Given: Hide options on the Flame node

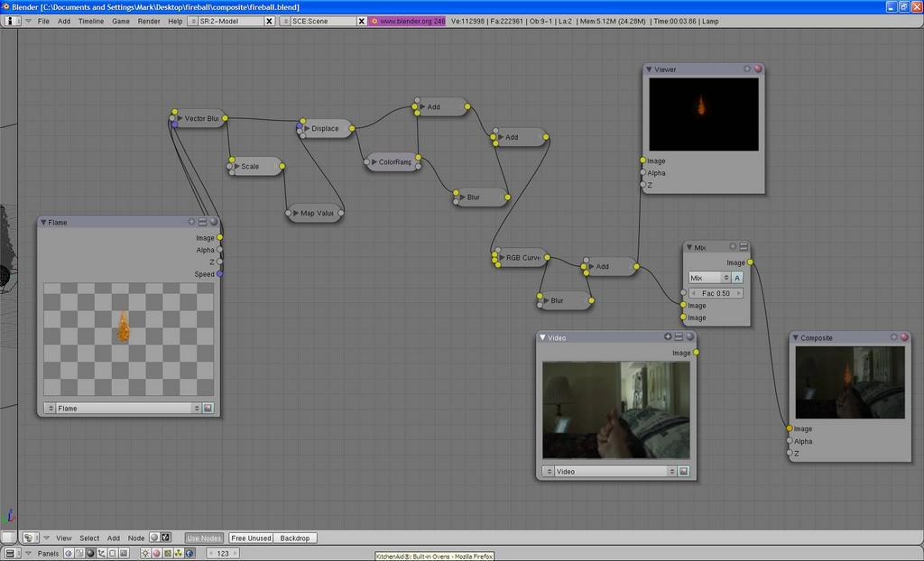Looking at the screenshot, I should click(x=202, y=222).
